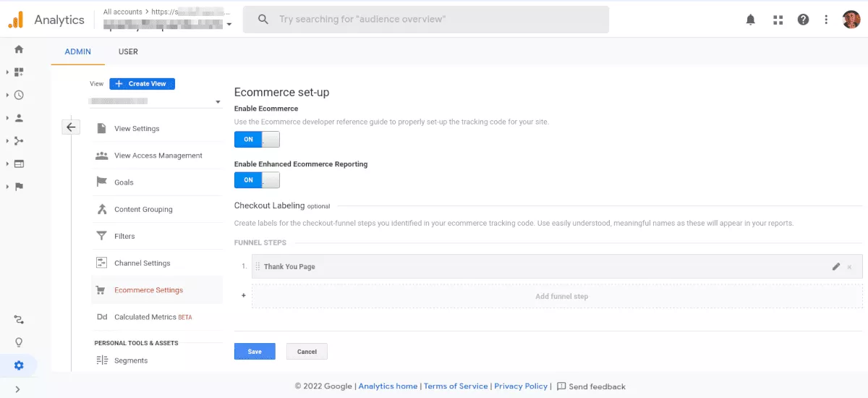Screen dimensions: 868x398
Task: Open the Discover lightbulb icon
Action: (19, 342)
